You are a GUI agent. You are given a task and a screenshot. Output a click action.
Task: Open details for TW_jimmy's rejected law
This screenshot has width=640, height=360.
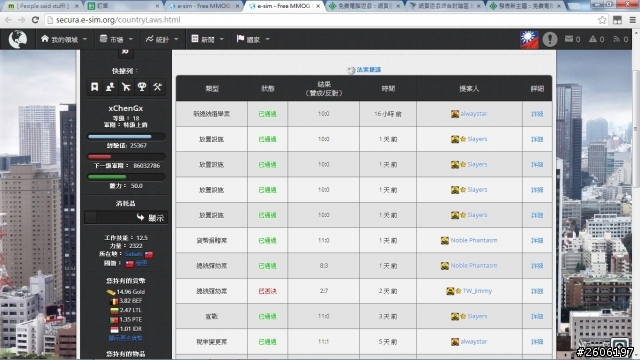(537, 291)
